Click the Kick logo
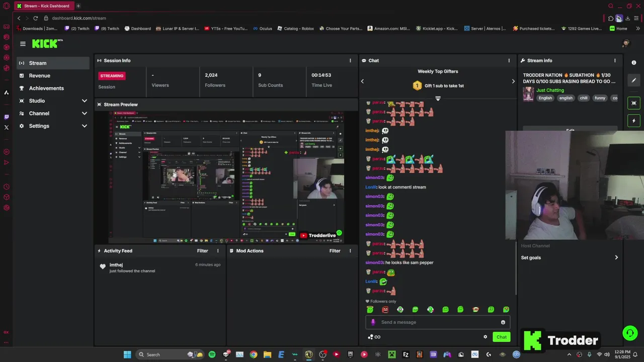644x362 pixels. coord(47,44)
